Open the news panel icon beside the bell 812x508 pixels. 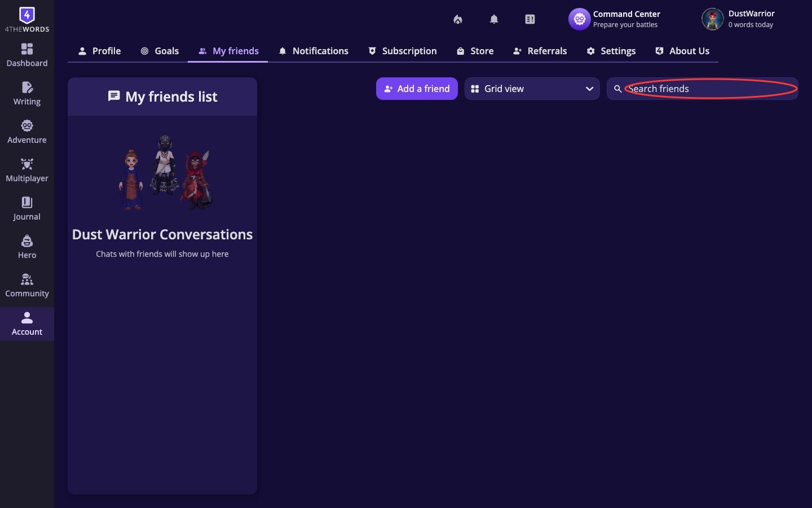pos(529,19)
